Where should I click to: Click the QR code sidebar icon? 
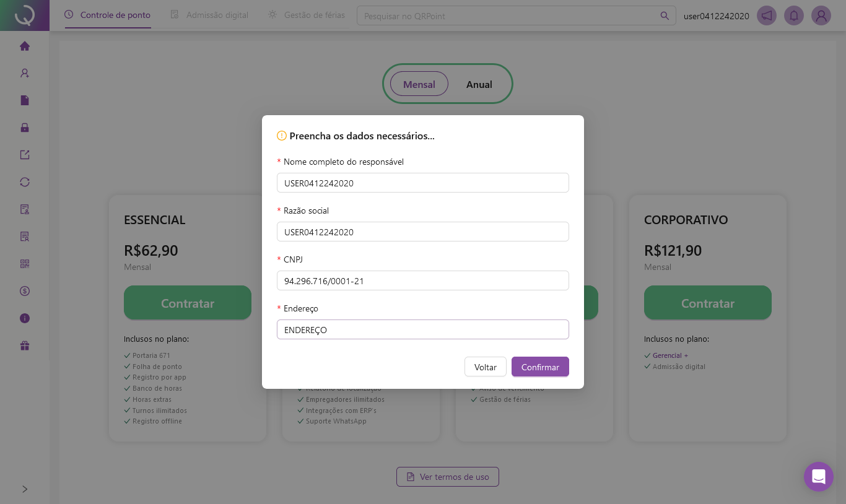25,264
